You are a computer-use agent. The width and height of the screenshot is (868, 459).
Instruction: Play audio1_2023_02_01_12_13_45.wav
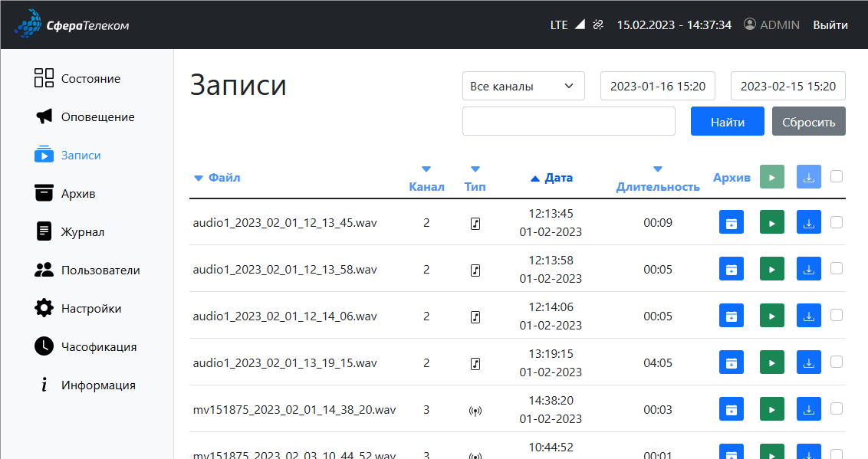771,222
